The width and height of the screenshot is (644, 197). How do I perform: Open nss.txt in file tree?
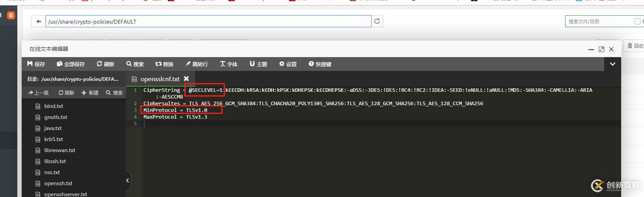tap(52, 172)
